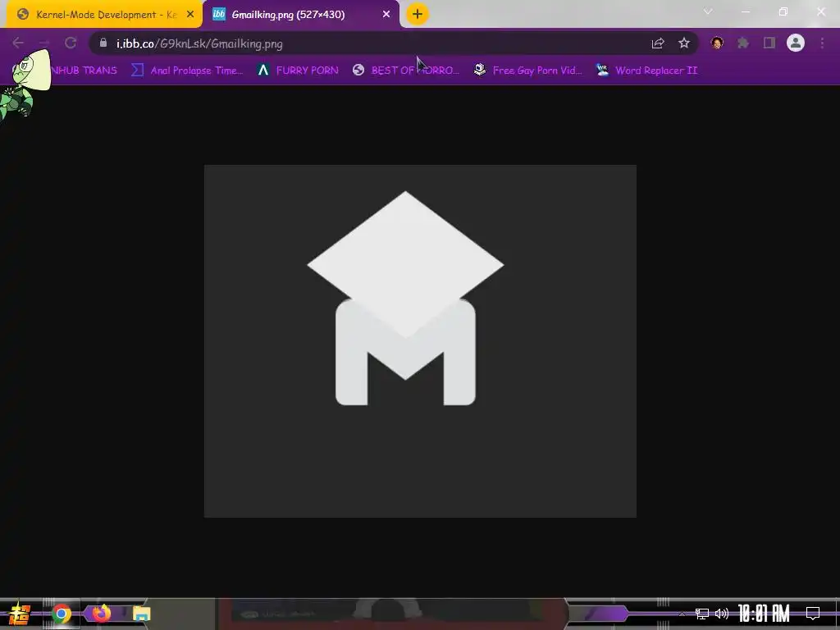This screenshot has height=630, width=840.
Task: Open the Windows Start button
Action: (20, 614)
